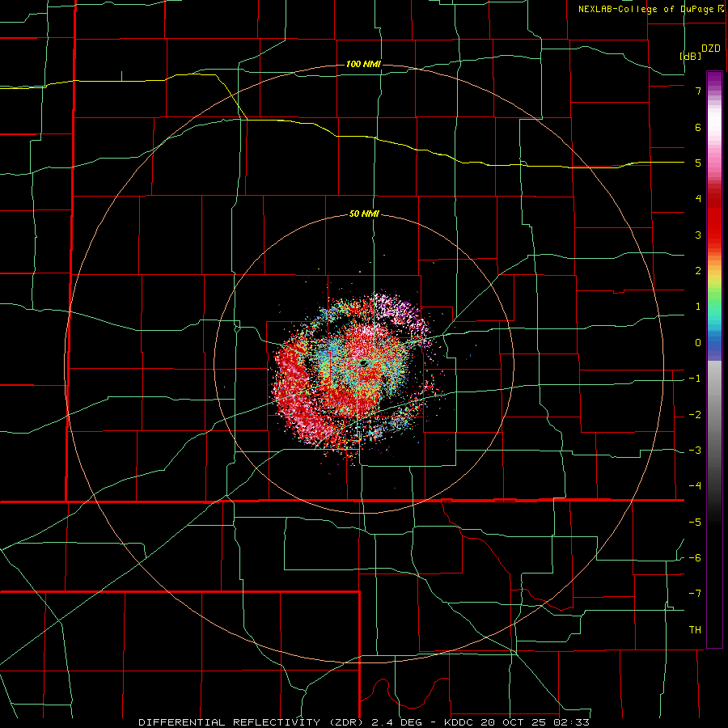The image size is (728, 728).
Task: Click the -2 value on the color scale
Action: click(695, 415)
